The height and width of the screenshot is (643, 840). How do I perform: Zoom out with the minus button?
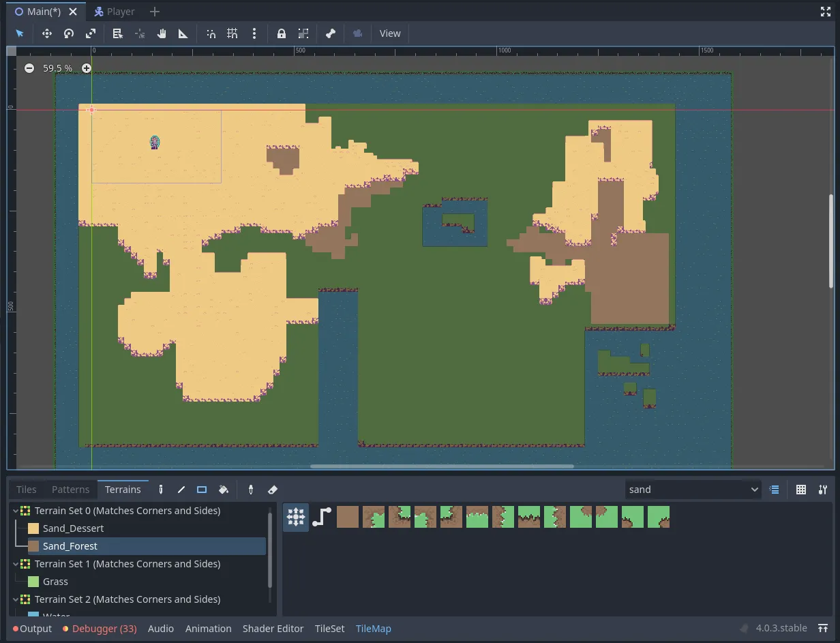click(29, 68)
